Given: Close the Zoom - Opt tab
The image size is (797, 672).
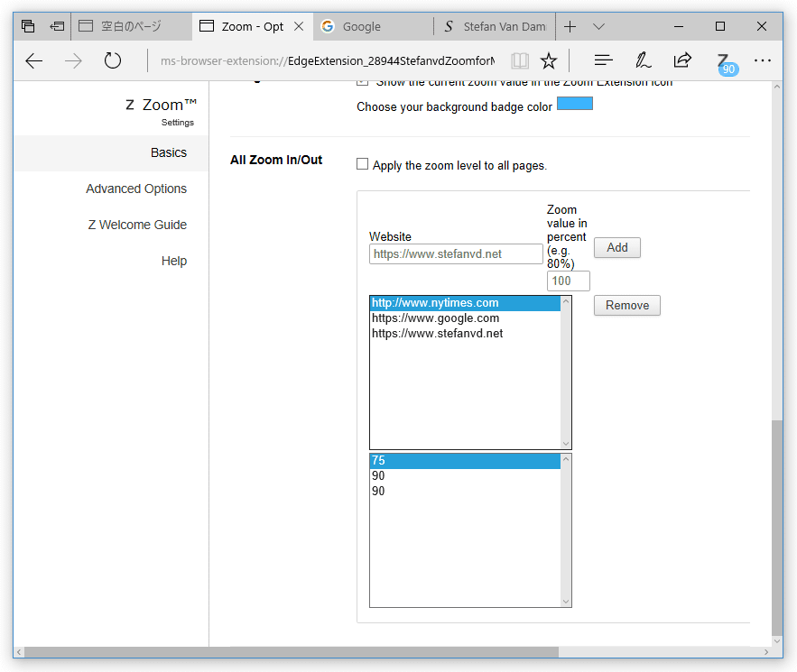Looking at the screenshot, I should click(299, 26).
